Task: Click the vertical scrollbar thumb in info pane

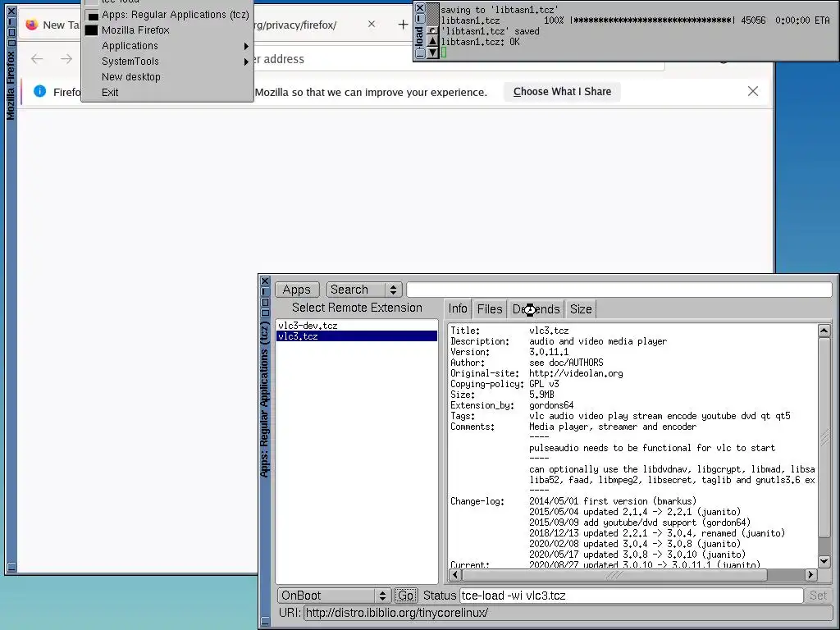Action: 824,437
